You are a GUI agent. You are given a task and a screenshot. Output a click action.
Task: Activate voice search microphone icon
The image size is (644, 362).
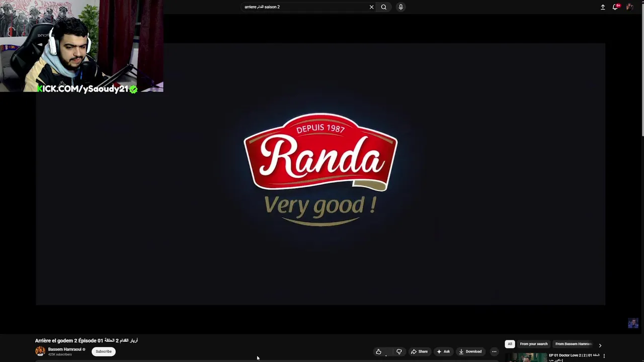tap(400, 7)
